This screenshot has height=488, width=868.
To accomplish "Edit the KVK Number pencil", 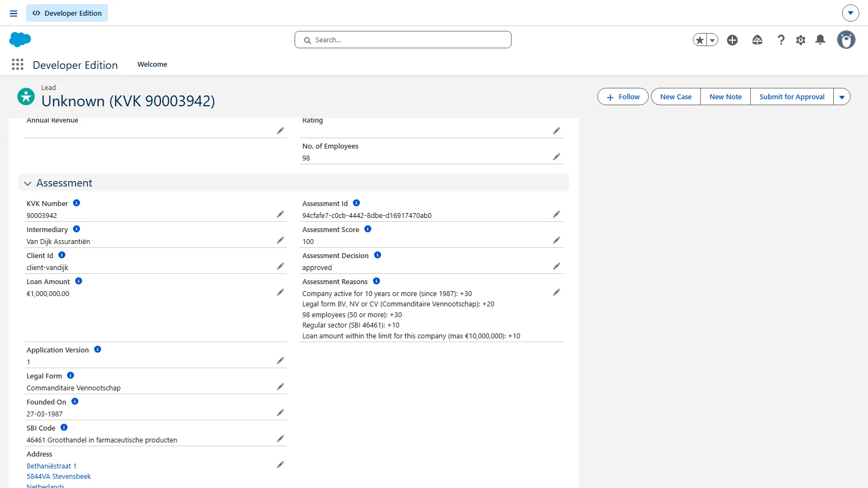I will (x=280, y=214).
